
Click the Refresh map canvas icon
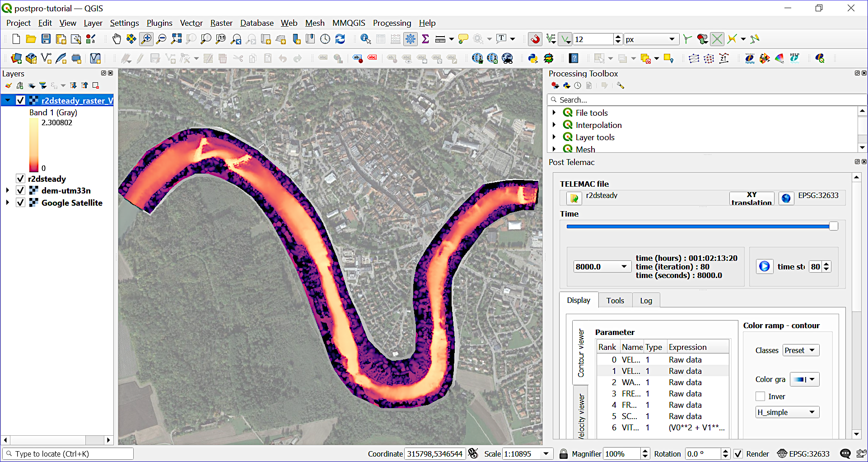click(340, 39)
